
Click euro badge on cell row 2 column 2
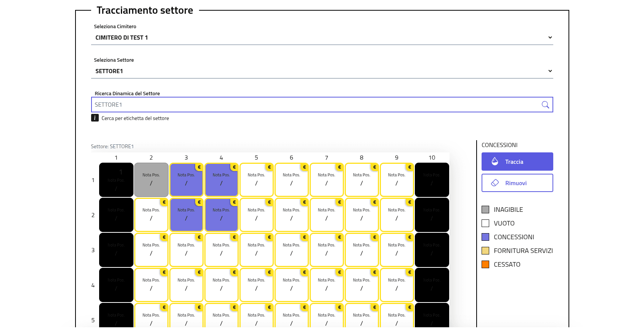164,202
